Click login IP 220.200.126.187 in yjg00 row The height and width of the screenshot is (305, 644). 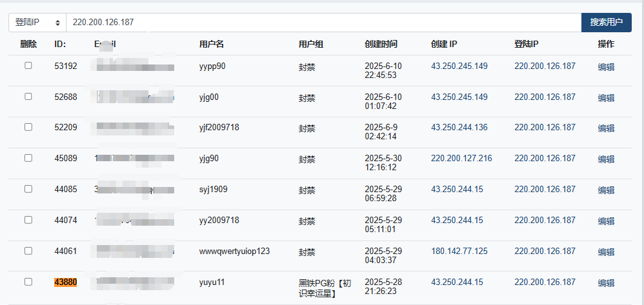(545, 97)
